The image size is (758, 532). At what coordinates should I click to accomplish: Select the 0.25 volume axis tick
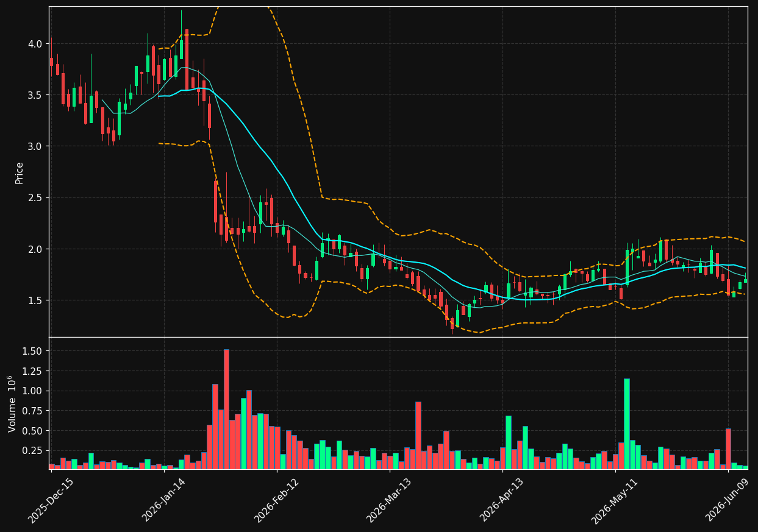tap(32, 450)
